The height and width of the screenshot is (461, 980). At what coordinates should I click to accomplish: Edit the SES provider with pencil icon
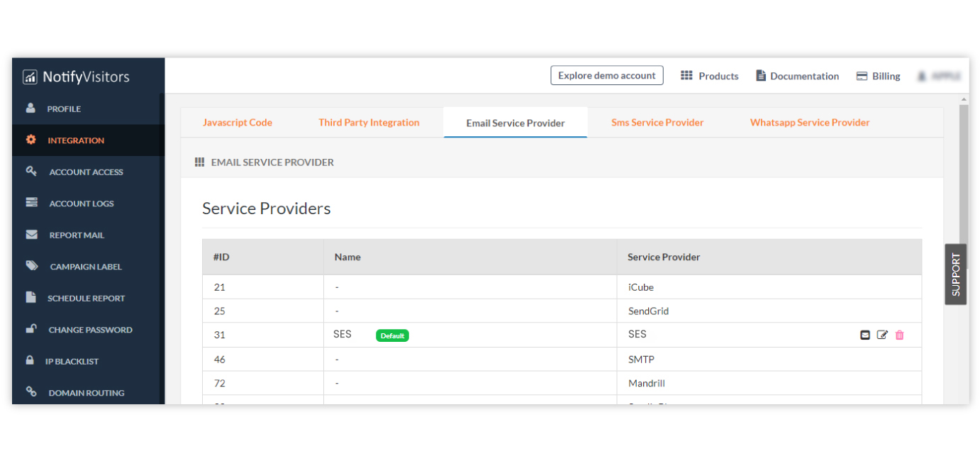(882, 335)
